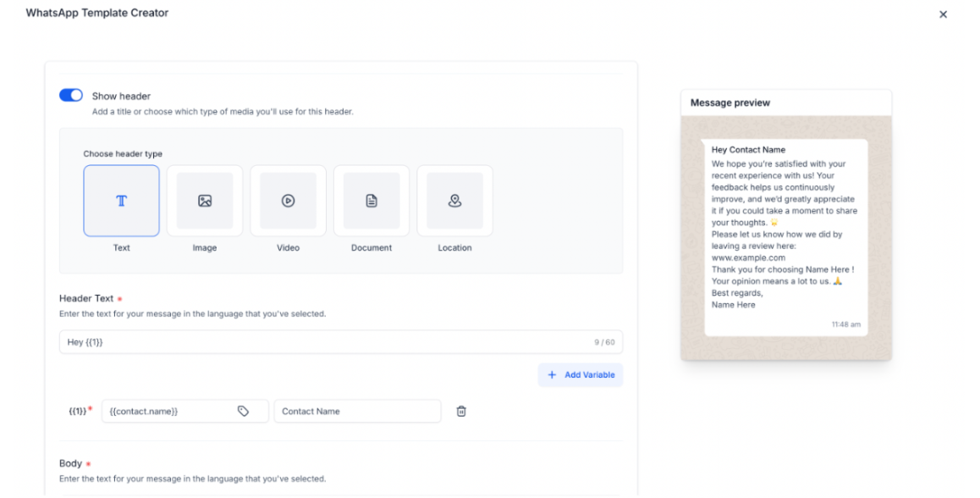
Task: Click the tag icon in the contact.name field
Action: 243,412
